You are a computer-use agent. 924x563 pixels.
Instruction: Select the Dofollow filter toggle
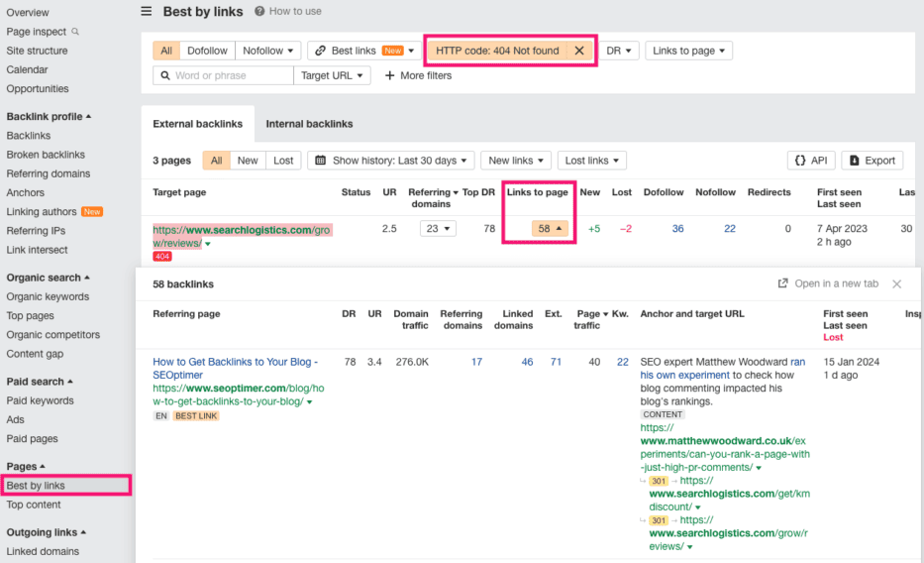[207, 51]
